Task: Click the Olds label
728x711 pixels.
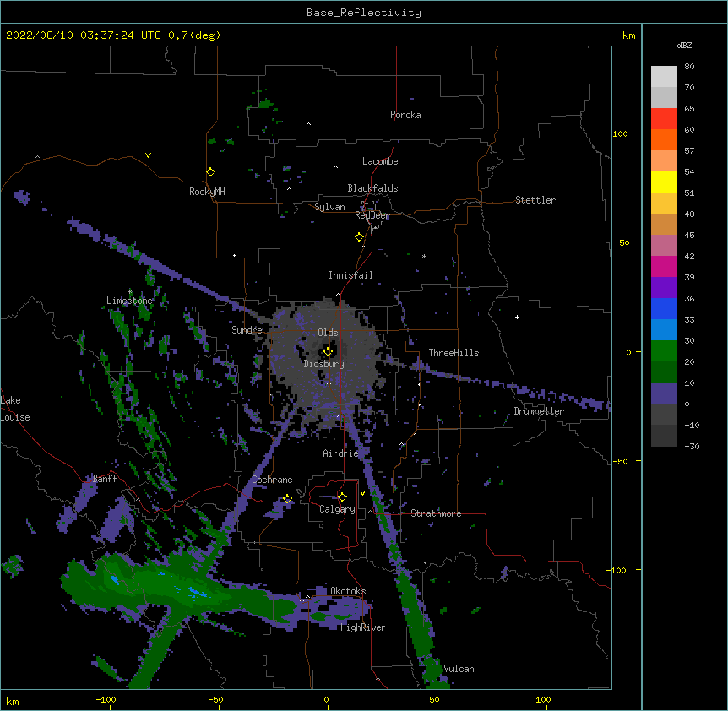Action: [x=328, y=333]
